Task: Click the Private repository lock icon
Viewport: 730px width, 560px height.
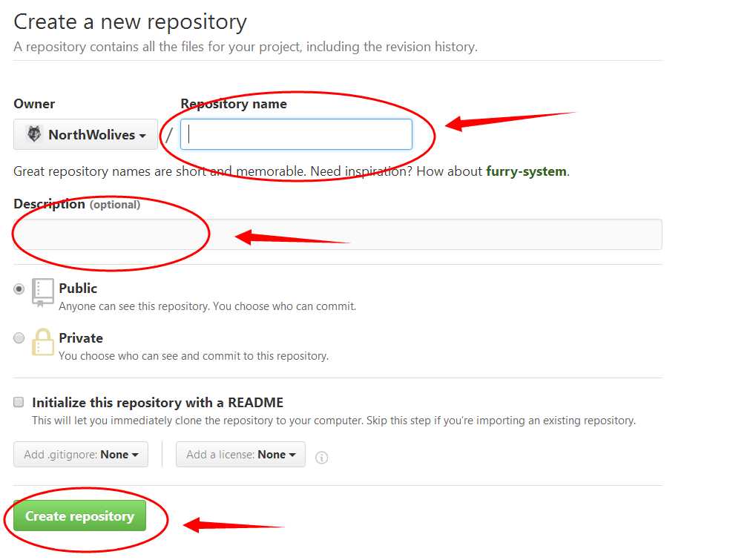Action: click(x=43, y=342)
